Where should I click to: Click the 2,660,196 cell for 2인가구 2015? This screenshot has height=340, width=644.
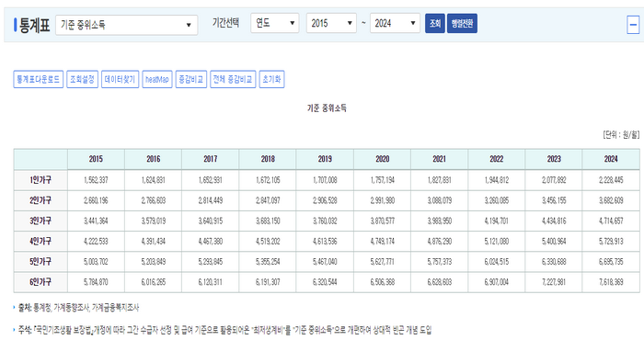(x=96, y=200)
